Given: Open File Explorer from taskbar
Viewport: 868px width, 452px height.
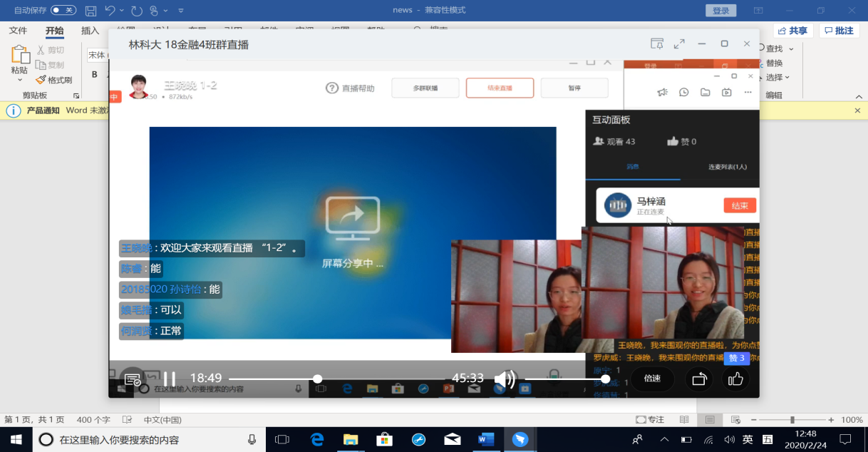Looking at the screenshot, I should pyautogui.click(x=351, y=439).
